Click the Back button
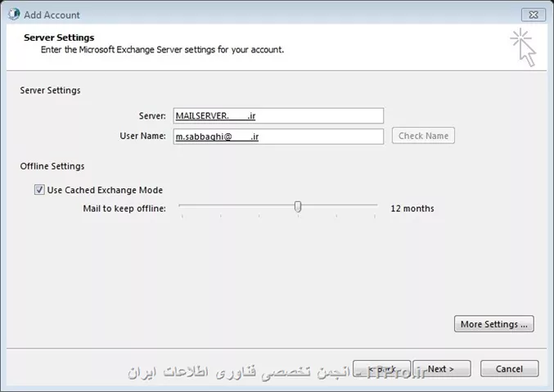The image size is (554, 392). pos(381,369)
